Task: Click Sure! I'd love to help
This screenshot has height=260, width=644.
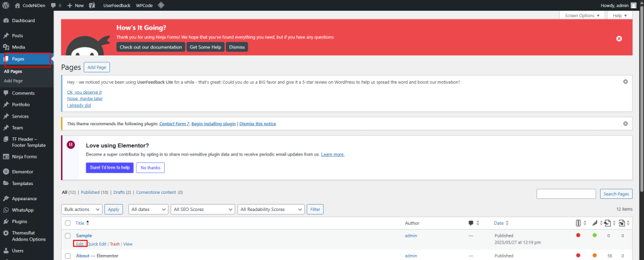Action: pyautogui.click(x=109, y=168)
